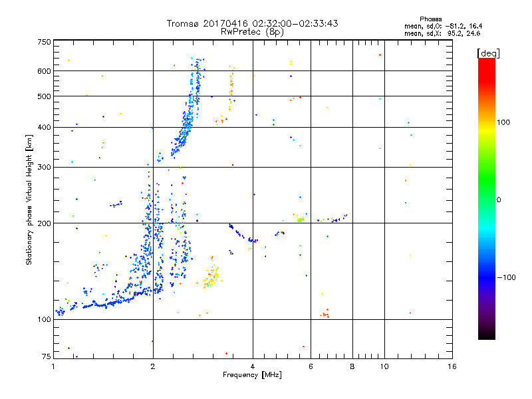Click the x-axis label '16'
Screen dimensions: 532x399
(452, 366)
